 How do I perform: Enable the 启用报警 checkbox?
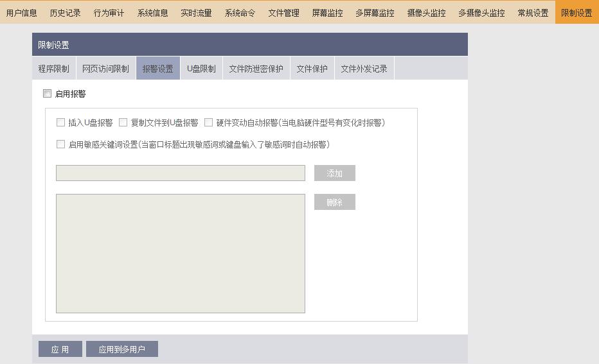coord(47,94)
